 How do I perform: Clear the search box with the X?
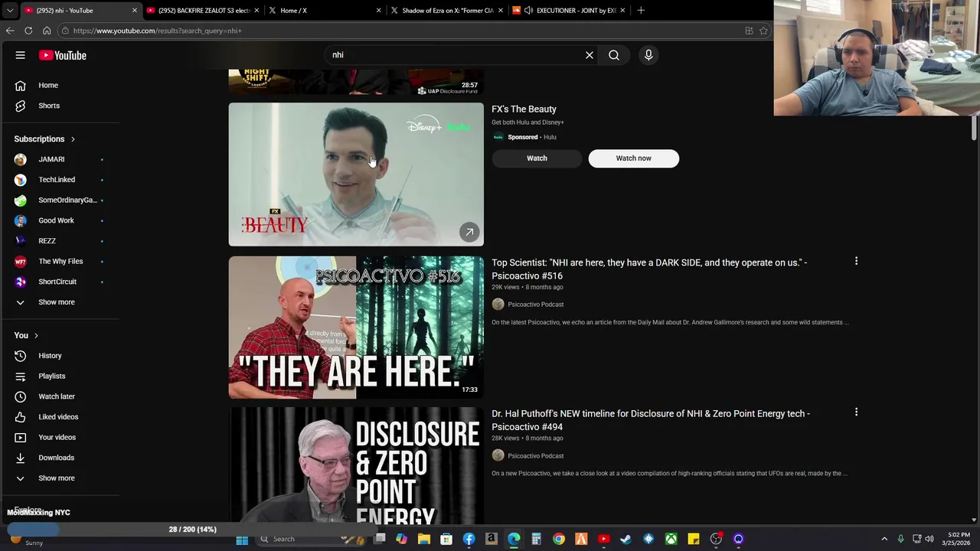coord(590,55)
